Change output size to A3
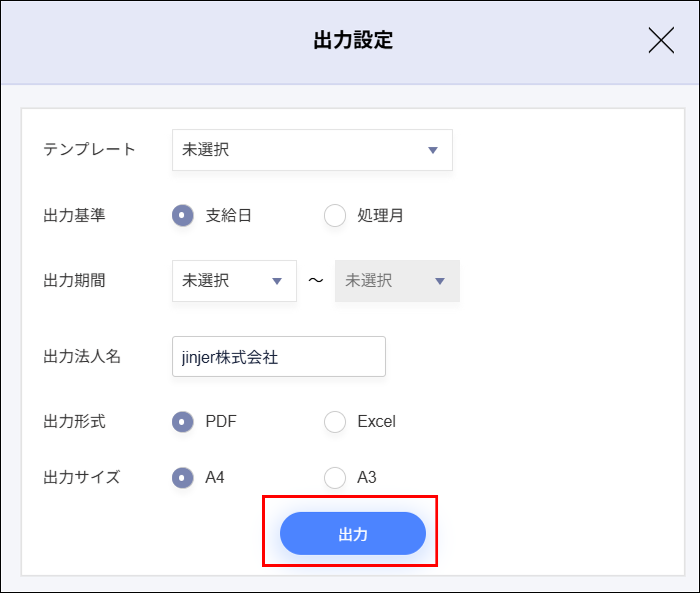 point(334,477)
